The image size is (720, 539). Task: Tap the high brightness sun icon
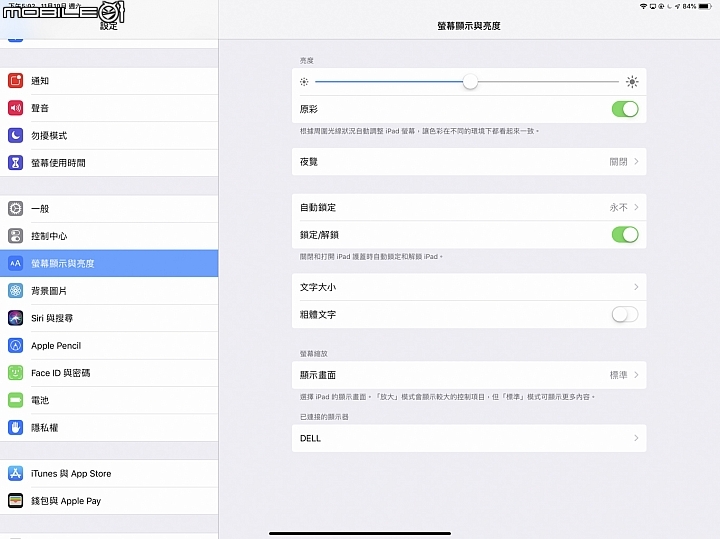click(632, 82)
